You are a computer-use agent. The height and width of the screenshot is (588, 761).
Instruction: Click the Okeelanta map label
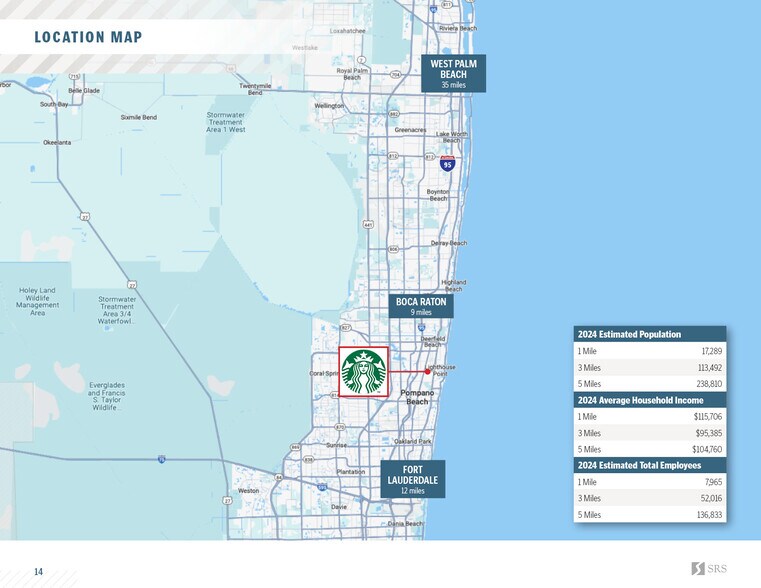coord(57,143)
